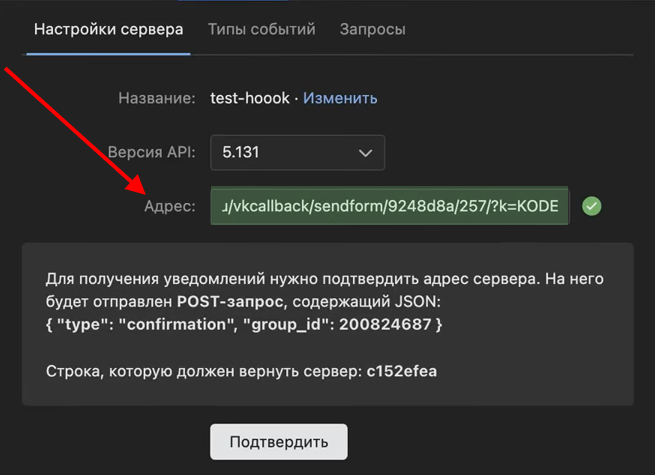Click the Название label
This screenshot has width=655, height=475.
pos(156,98)
